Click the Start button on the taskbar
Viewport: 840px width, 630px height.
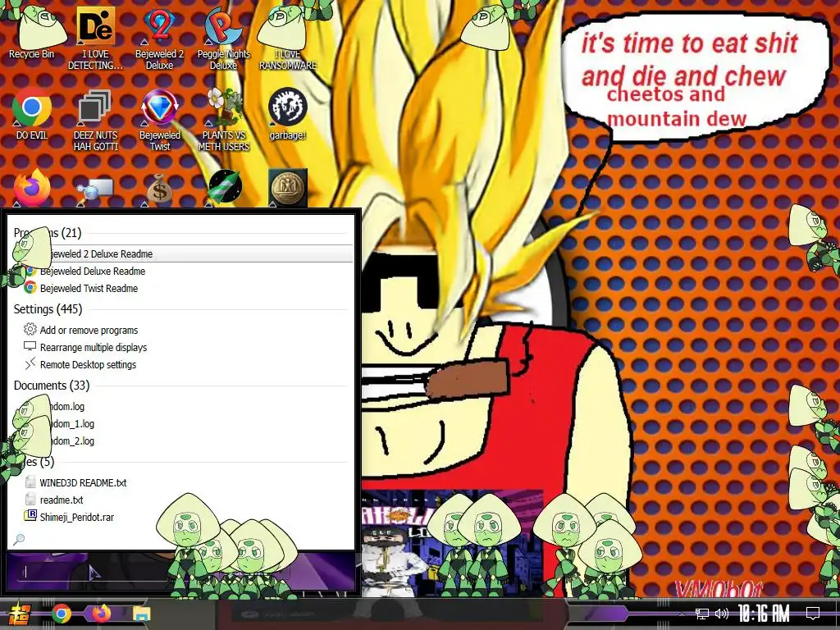pyautogui.click(x=19, y=614)
